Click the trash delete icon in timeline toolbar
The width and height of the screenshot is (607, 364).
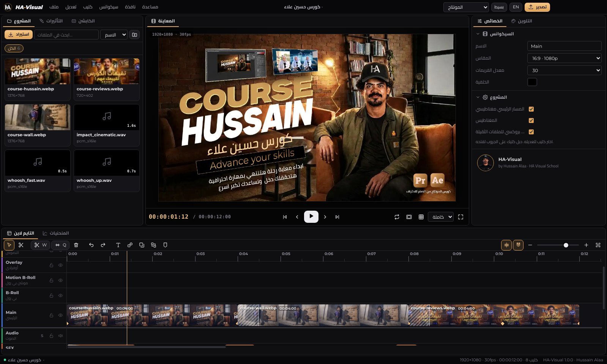[x=76, y=245]
